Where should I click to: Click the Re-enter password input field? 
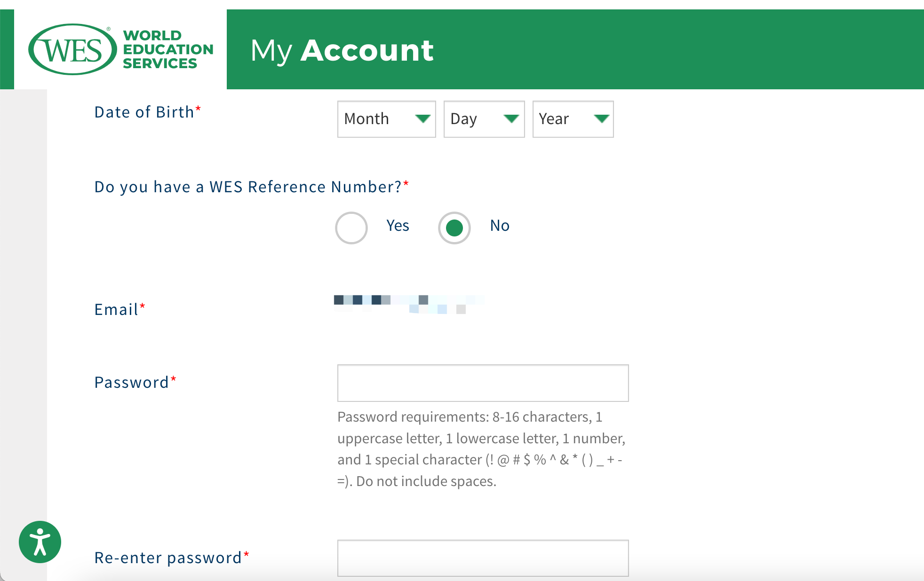483,558
